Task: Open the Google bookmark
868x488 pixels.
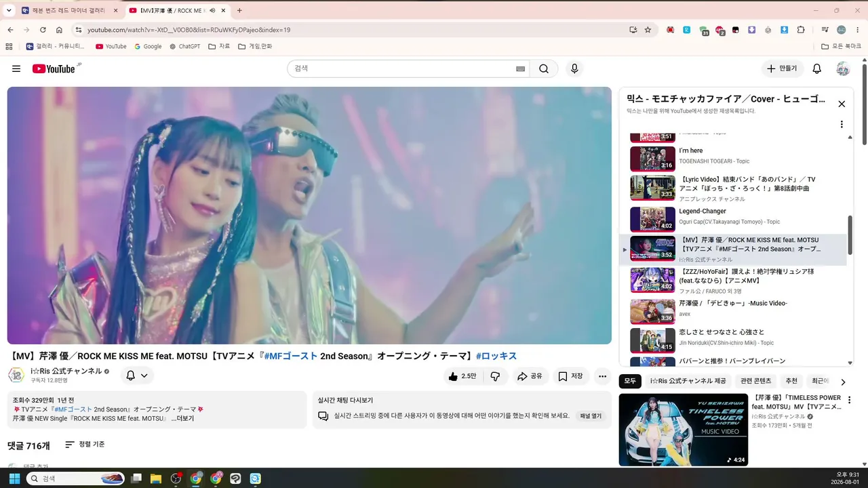Action: (x=148, y=46)
